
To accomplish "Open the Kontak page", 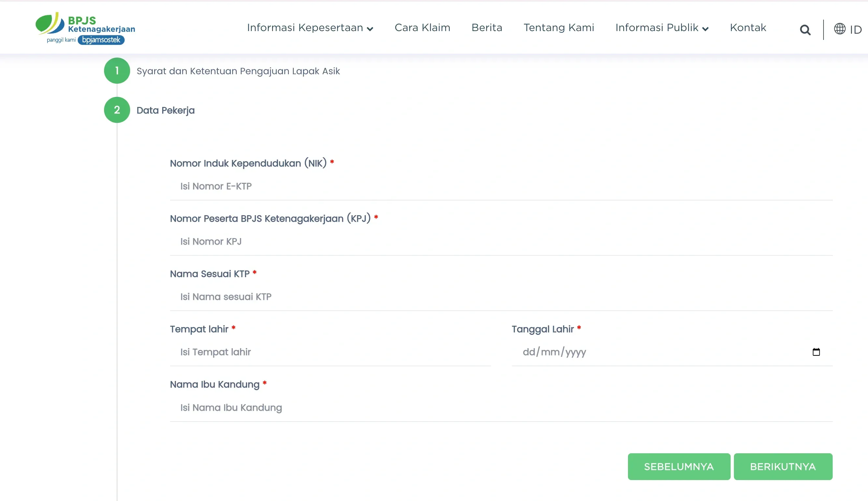I will coord(748,27).
